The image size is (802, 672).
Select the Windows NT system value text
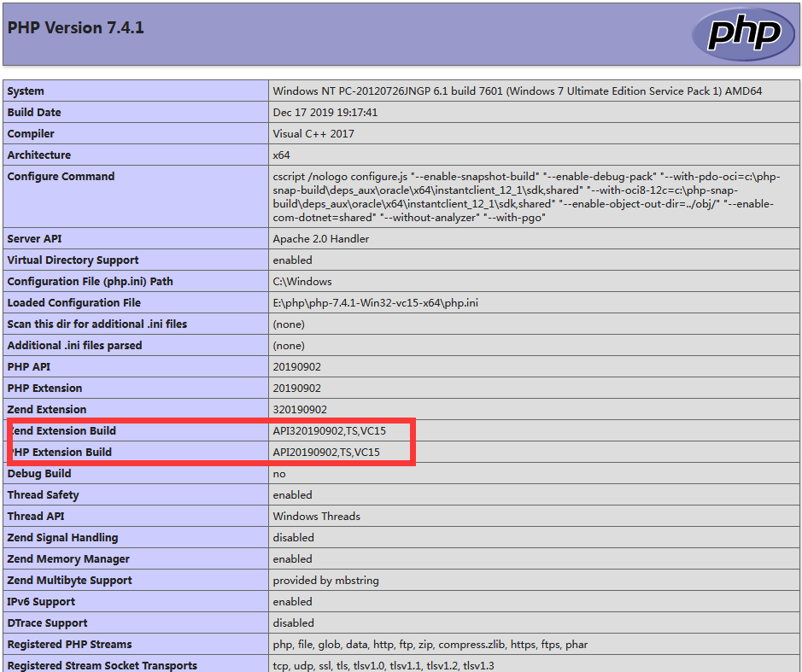(x=517, y=91)
